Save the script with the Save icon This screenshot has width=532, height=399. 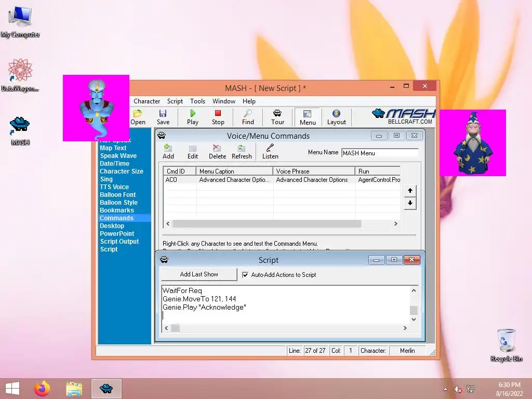click(x=163, y=117)
